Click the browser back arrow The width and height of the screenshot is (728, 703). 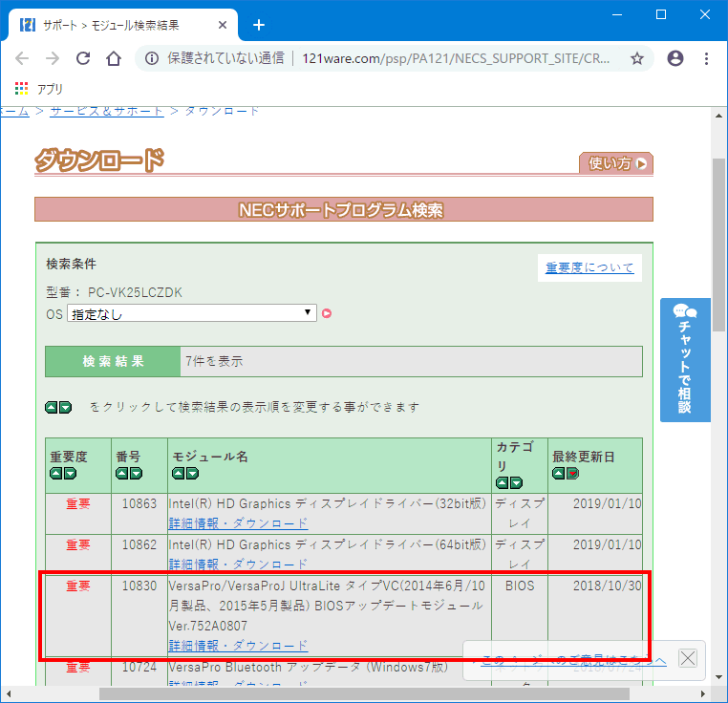[x=22, y=58]
